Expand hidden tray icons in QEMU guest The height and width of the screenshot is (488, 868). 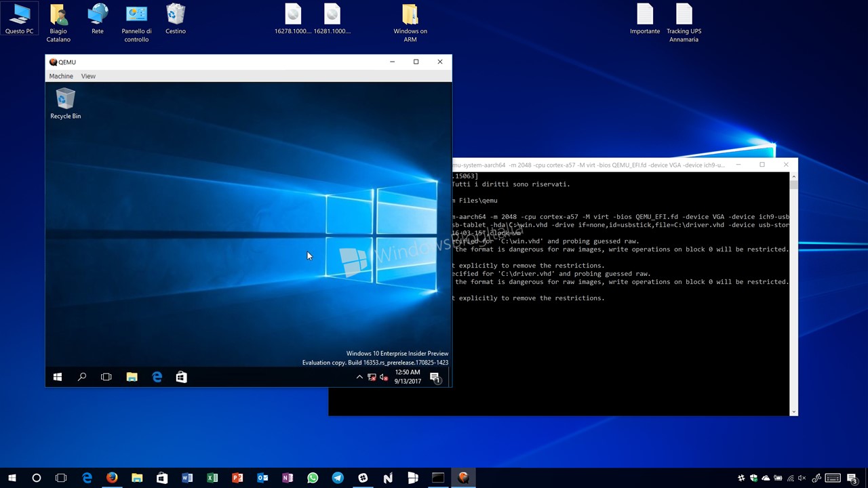[x=359, y=377]
